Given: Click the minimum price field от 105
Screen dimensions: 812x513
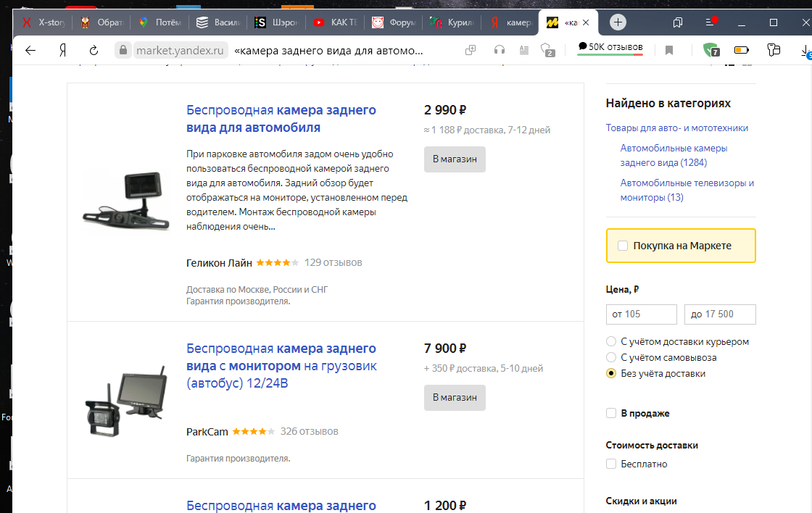Looking at the screenshot, I should 641,314.
